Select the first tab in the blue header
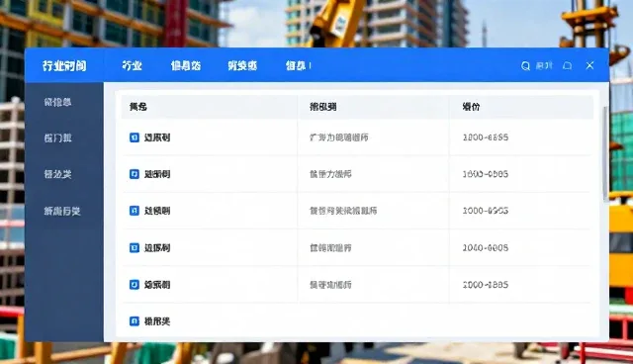This screenshot has height=364, width=633. (x=132, y=65)
